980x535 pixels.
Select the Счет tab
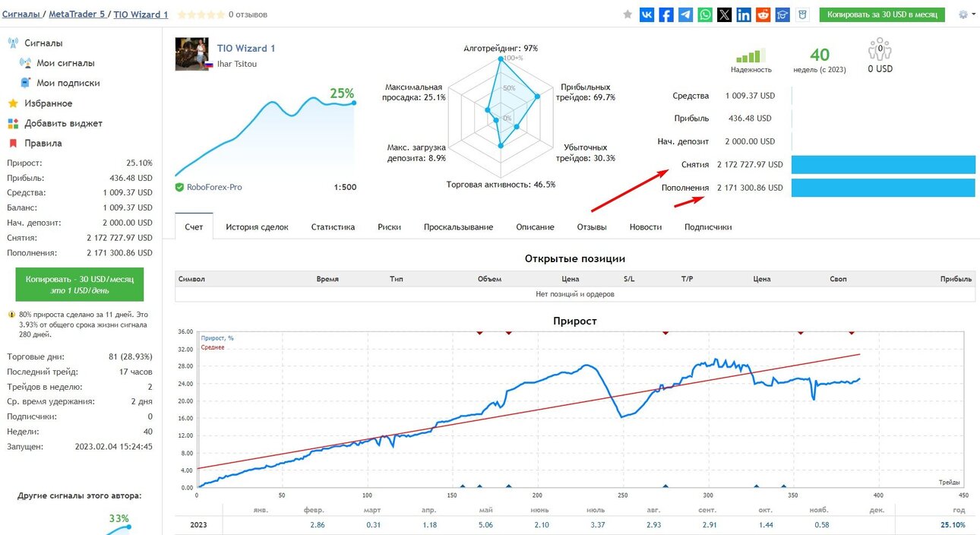pyautogui.click(x=194, y=226)
